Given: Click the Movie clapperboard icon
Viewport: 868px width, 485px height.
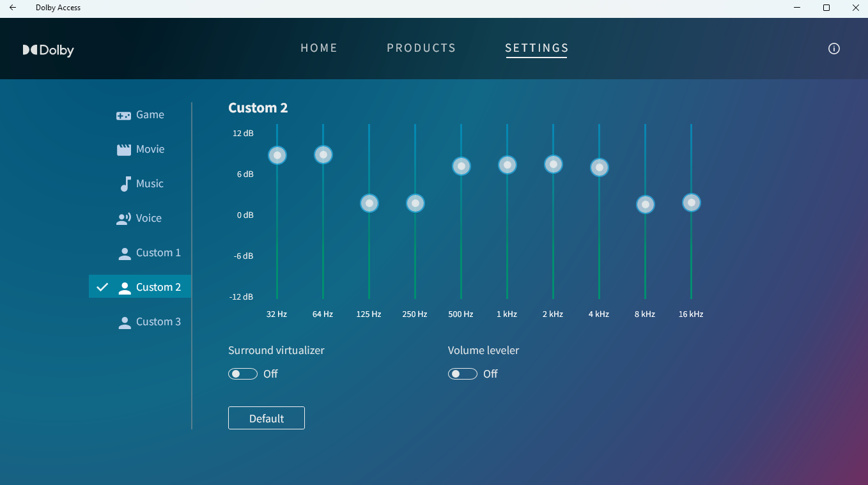Looking at the screenshot, I should click(123, 150).
